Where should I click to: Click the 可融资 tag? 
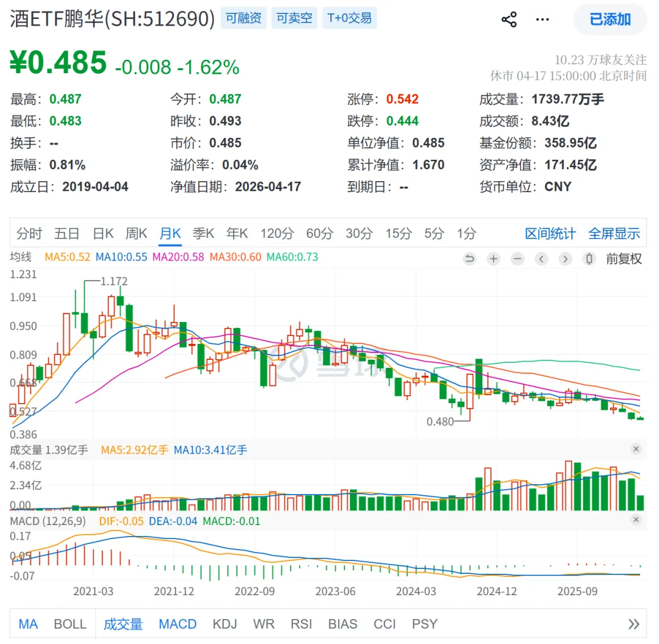click(x=243, y=18)
